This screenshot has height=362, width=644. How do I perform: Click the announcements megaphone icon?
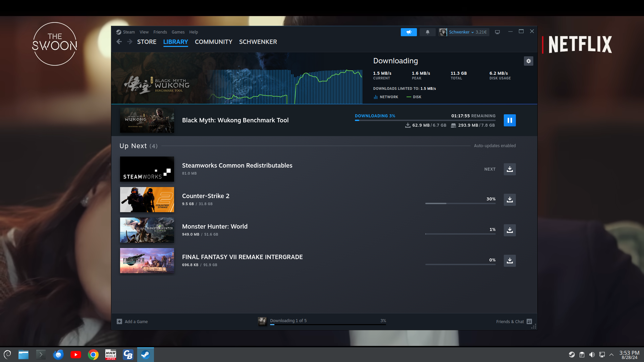point(409,32)
